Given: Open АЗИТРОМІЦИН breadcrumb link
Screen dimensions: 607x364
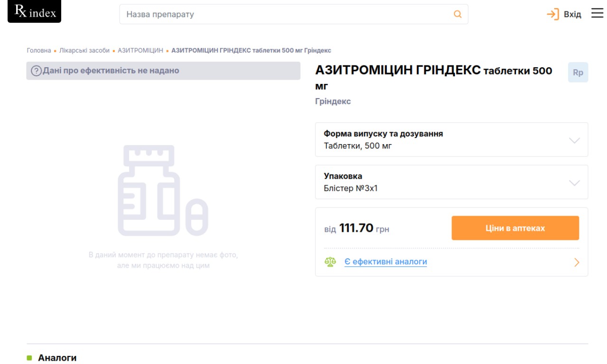Looking at the screenshot, I should [140, 50].
